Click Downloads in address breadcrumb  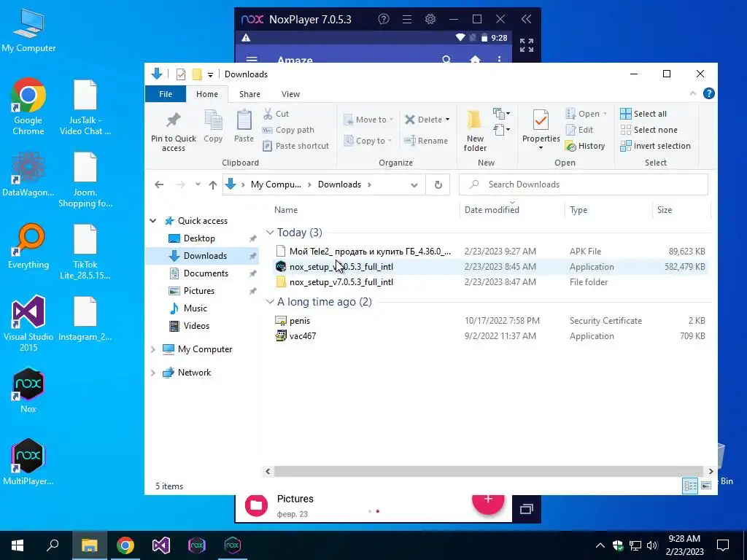[x=339, y=184]
